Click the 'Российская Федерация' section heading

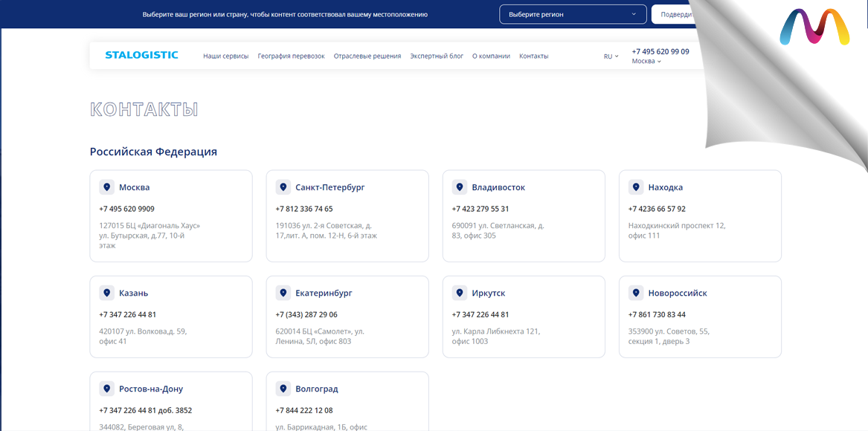[x=153, y=152]
